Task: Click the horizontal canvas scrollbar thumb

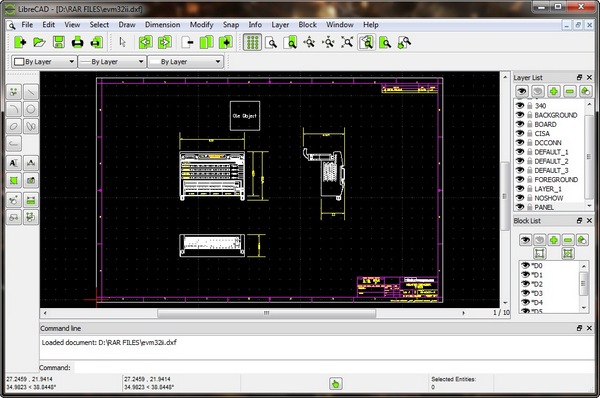Action: coord(266,313)
